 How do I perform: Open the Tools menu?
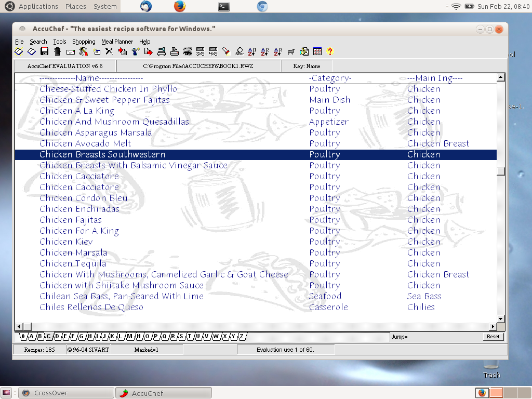pyautogui.click(x=60, y=42)
